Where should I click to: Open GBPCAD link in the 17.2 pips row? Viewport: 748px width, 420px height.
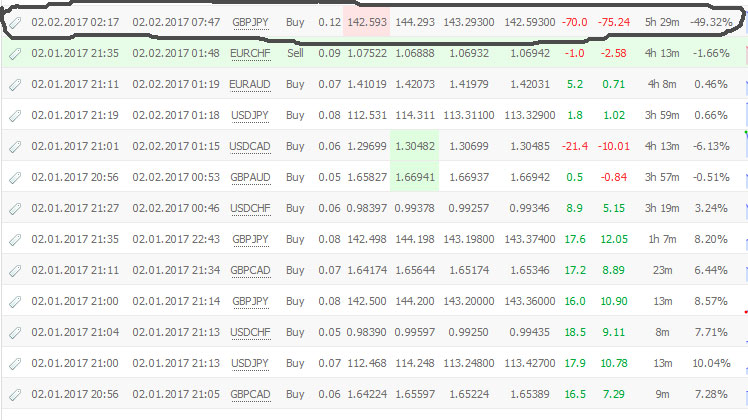click(250, 271)
